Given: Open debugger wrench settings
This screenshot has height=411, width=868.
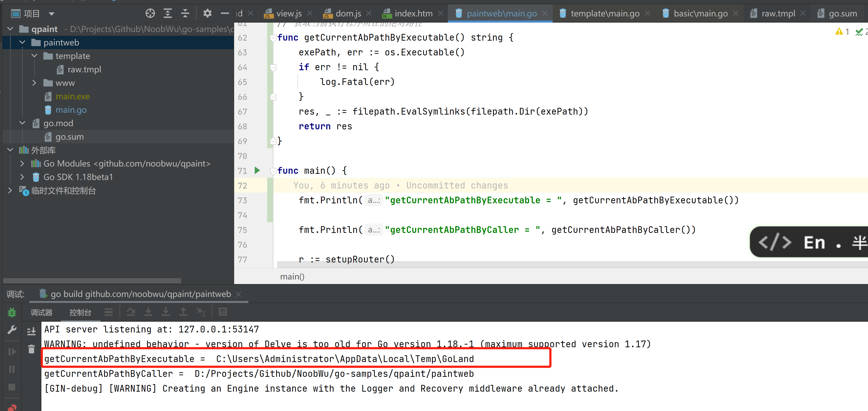Looking at the screenshot, I should (12, 330).
